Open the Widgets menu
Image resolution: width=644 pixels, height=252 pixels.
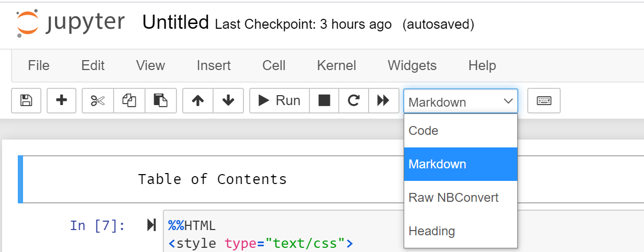point(412,65)
